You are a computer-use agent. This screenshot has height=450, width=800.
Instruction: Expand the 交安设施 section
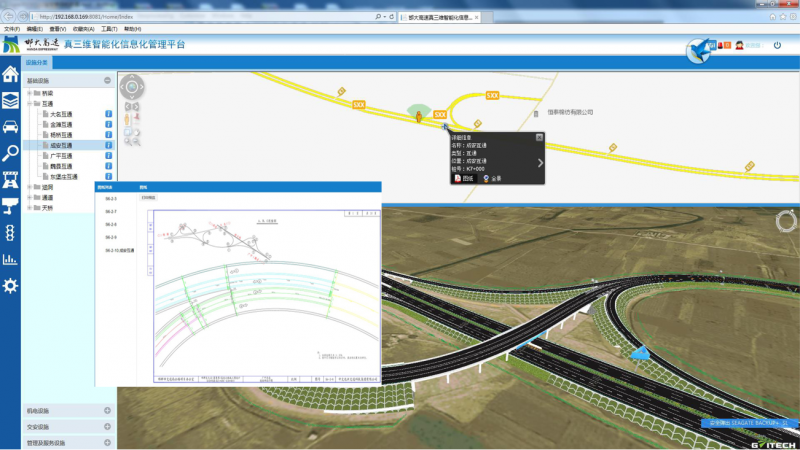click(107, 426)
